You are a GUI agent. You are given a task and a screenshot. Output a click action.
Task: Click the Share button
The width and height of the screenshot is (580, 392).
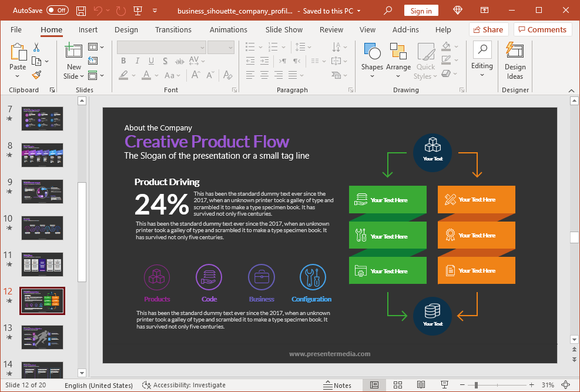click(x=488, y=29)
